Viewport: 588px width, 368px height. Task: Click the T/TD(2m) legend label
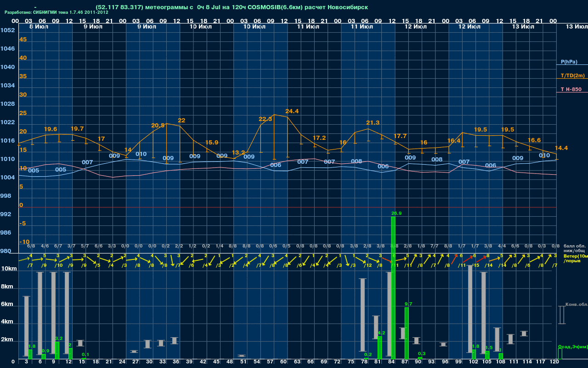coord(572,75)
